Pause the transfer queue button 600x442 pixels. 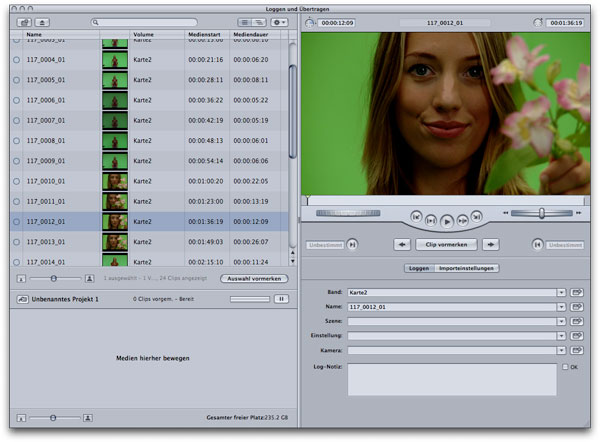pyautogui.click(x=281, y=299)
